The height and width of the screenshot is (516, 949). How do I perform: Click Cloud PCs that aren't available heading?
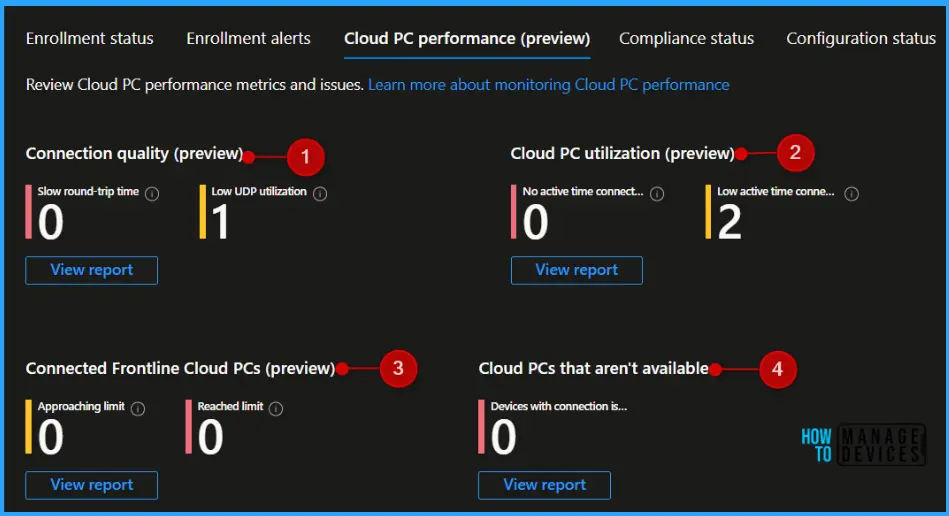pyautogui.click(x=594, y=368)
